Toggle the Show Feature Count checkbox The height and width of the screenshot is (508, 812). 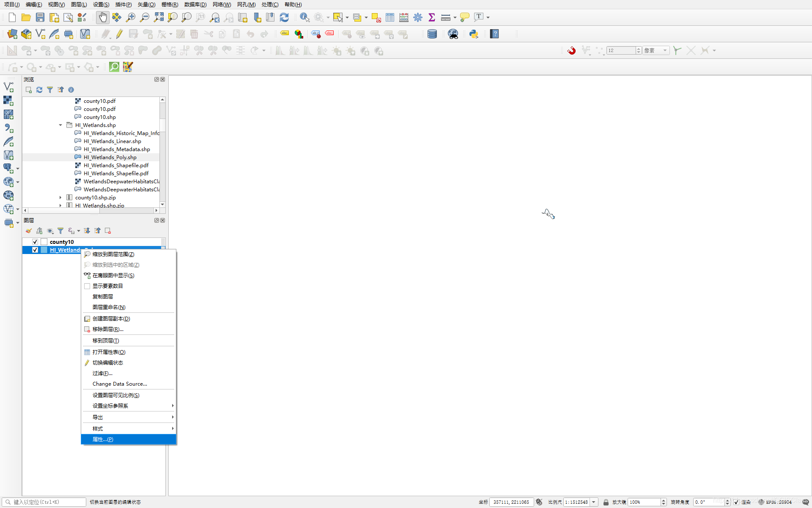click(87, 286)
